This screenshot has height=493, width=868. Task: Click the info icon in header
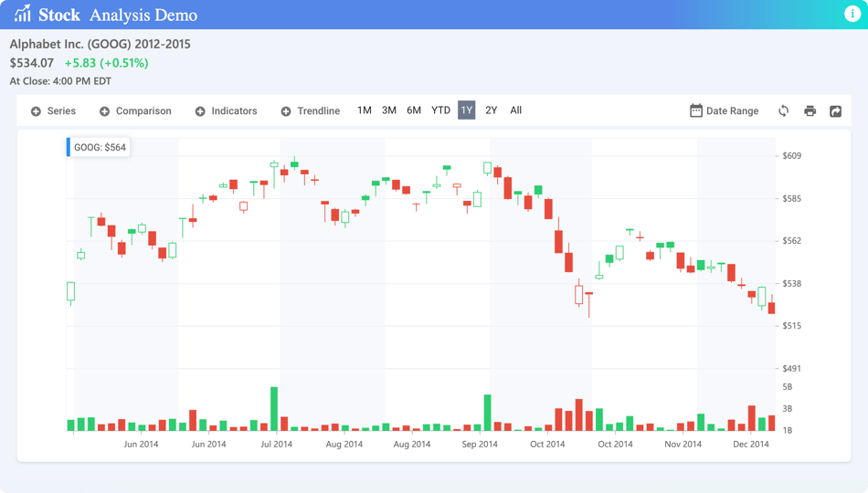pyautogui.click(x=852, y=14)
